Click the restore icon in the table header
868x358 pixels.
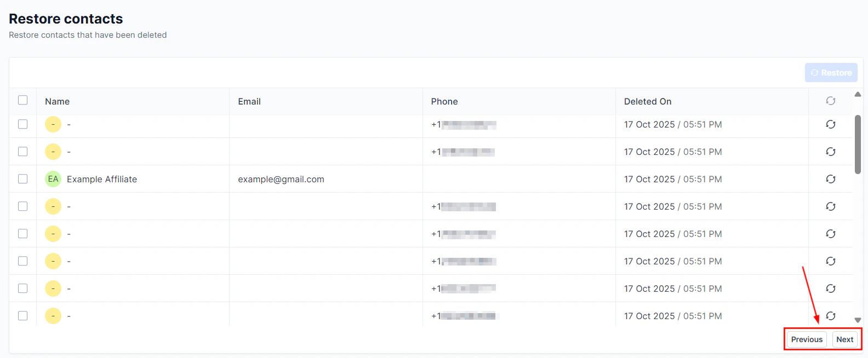click(831, 101)
